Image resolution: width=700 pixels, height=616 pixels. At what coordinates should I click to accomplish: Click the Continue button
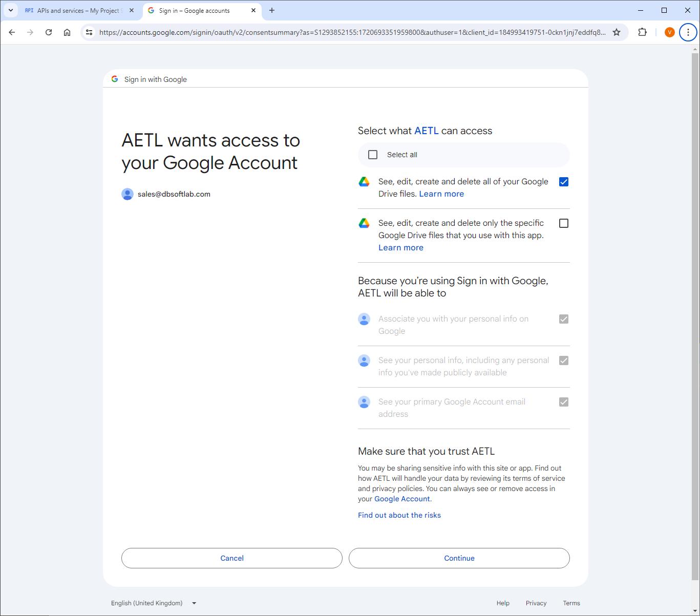[x=459, y=558]
